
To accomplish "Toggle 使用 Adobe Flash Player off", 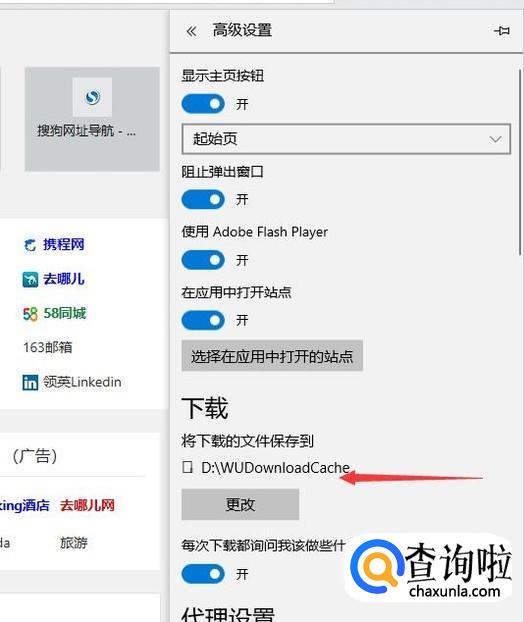I will (x=203, y=260).
